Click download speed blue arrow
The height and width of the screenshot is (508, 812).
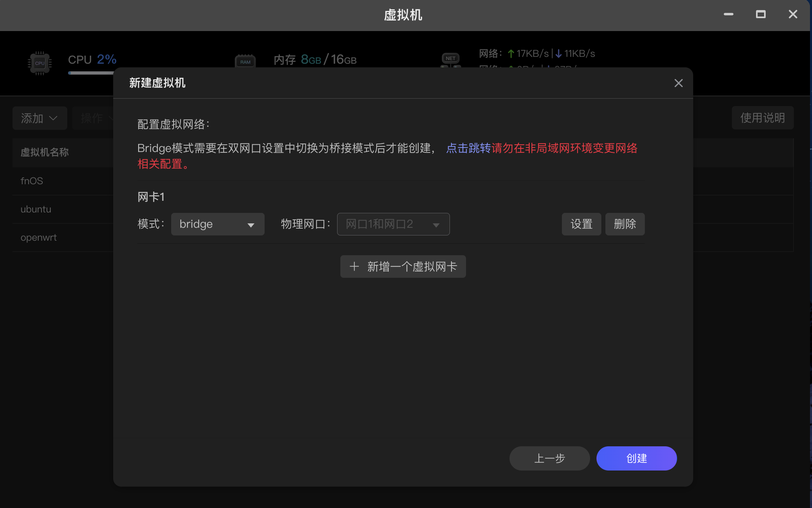tap(559, 54)
